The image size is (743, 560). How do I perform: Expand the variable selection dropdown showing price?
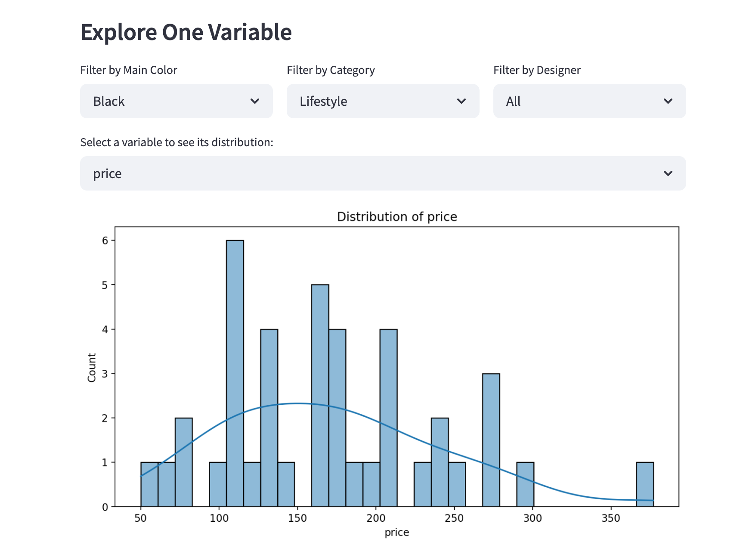pos(382,173)
